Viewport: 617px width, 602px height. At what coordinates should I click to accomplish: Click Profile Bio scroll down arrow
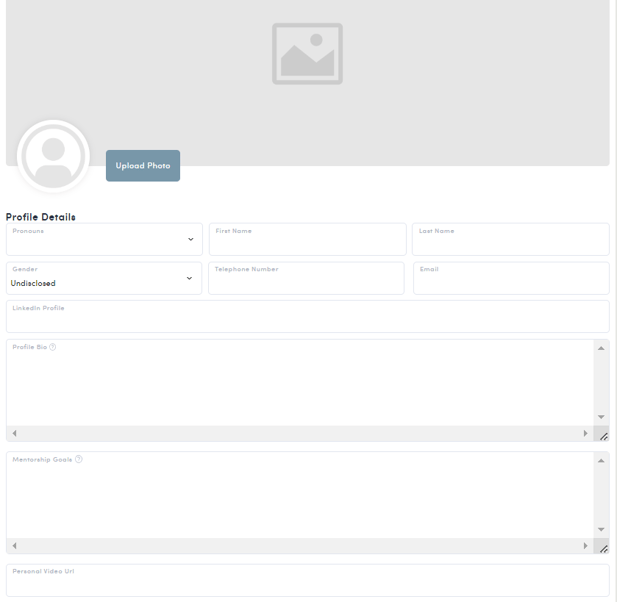click(x=601, y=417)
